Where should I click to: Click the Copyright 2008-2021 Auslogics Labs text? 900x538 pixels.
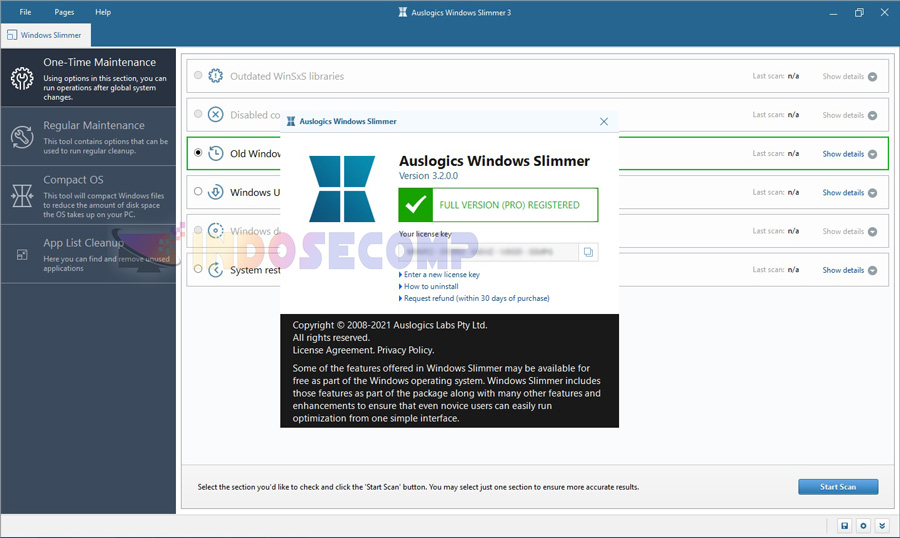tap(390, 325)
